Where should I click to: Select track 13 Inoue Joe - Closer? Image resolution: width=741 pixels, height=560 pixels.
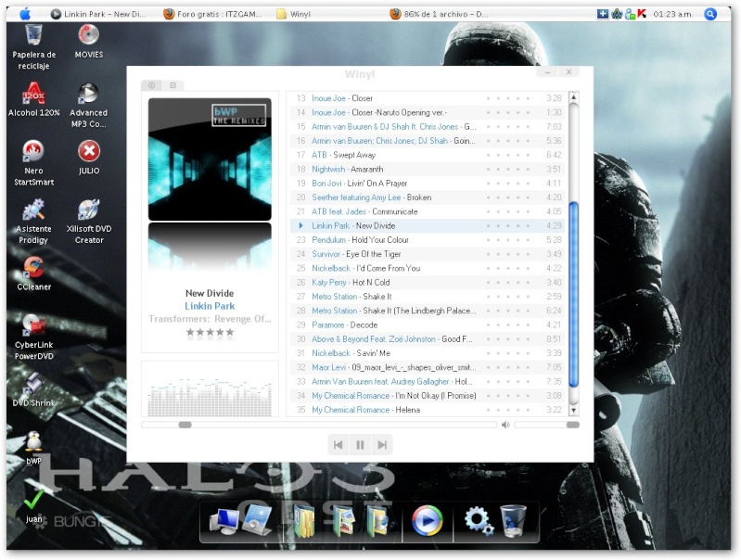tap(428, 98)
